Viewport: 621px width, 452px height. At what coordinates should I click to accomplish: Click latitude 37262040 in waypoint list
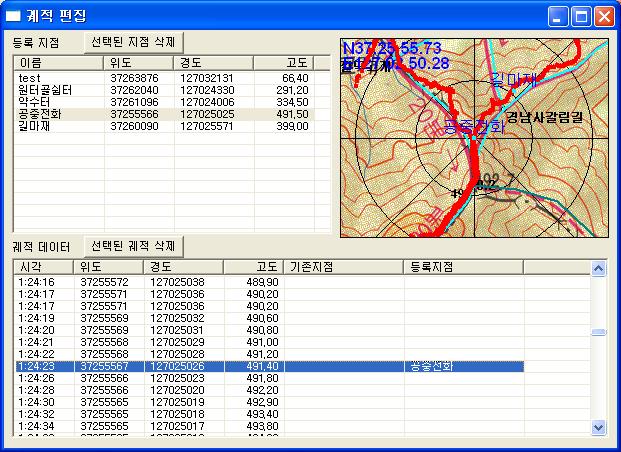tap(134, 90)
